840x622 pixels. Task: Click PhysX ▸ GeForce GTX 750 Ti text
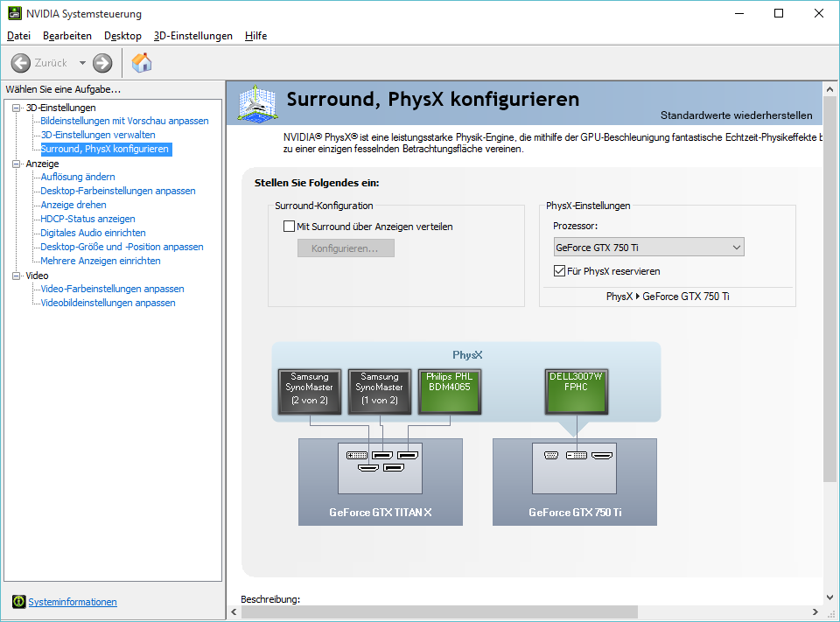tap(668, 297)
